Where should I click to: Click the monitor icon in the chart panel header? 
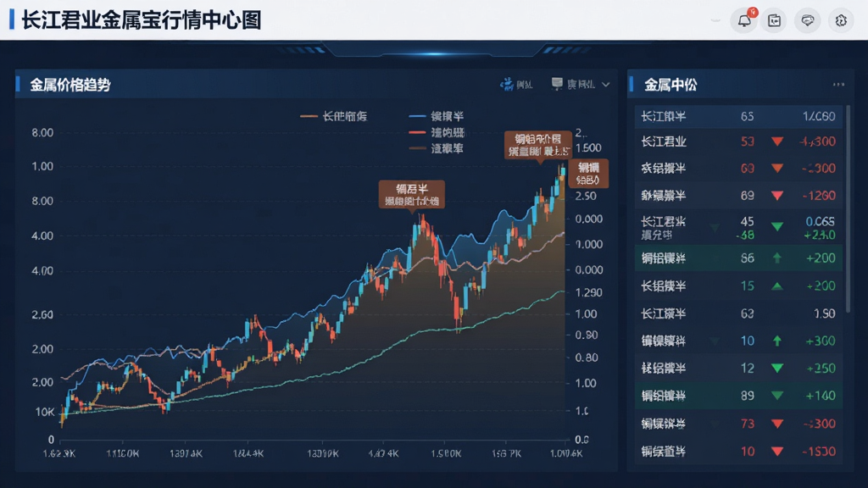point(557,84)
